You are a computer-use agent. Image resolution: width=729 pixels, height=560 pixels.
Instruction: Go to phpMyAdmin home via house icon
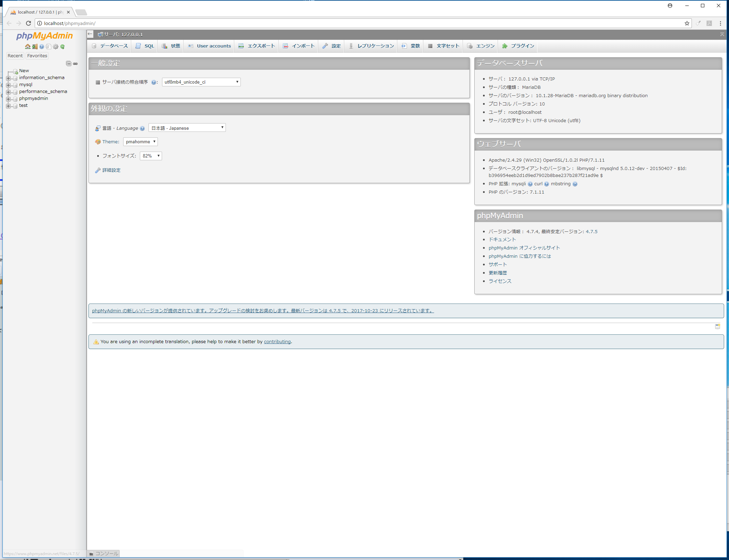pyautogui.click(x=28, y=46)
